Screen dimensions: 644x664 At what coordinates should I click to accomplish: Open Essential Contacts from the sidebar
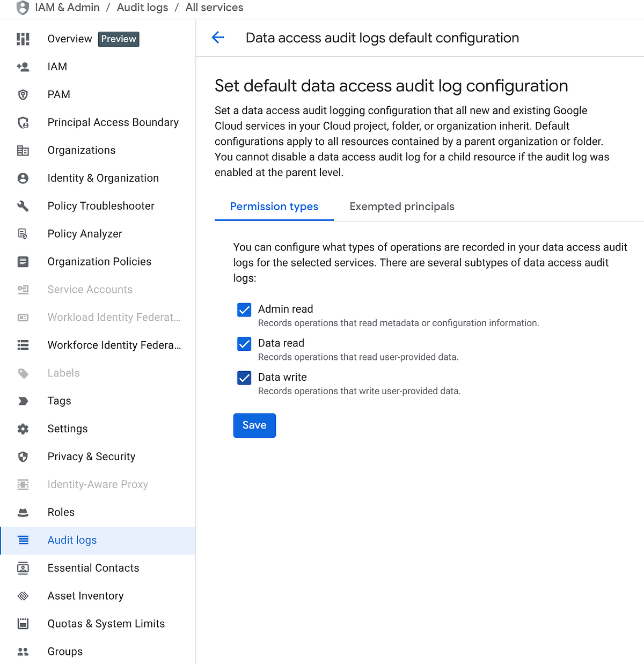tap(93, 567)
